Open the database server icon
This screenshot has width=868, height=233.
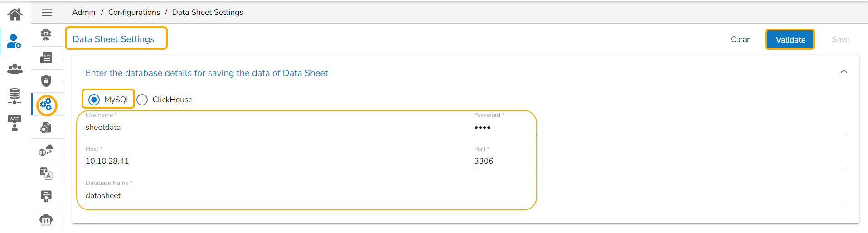pyautogui.click(x=15, y=96)
